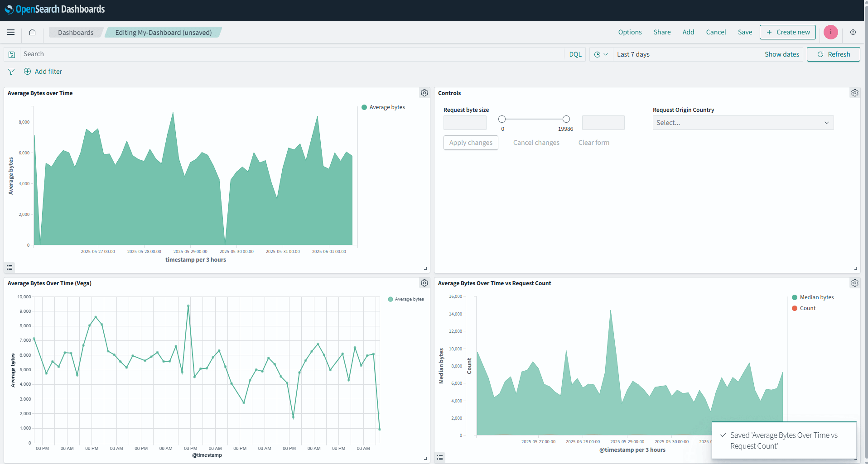Open the Share menu
This screenshot has width=868, height=464.
(x=662, y=32)
